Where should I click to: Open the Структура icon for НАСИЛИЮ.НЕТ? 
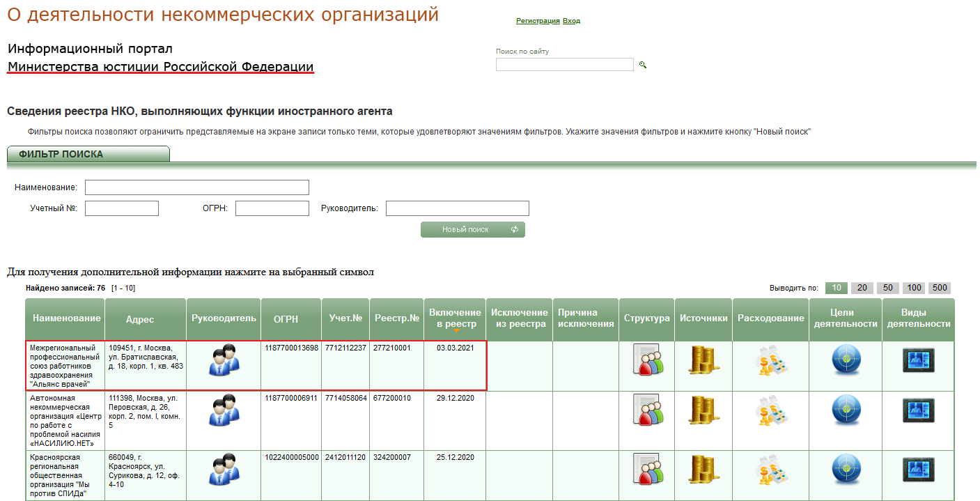648,410
